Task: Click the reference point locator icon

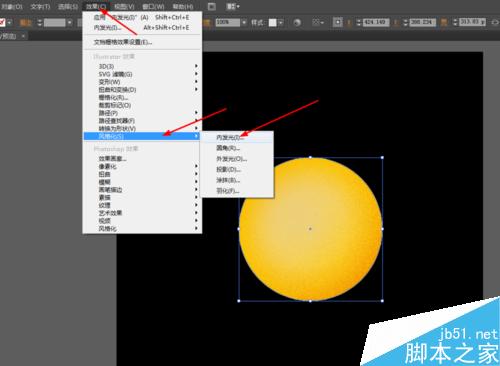Action: [337, 23]
